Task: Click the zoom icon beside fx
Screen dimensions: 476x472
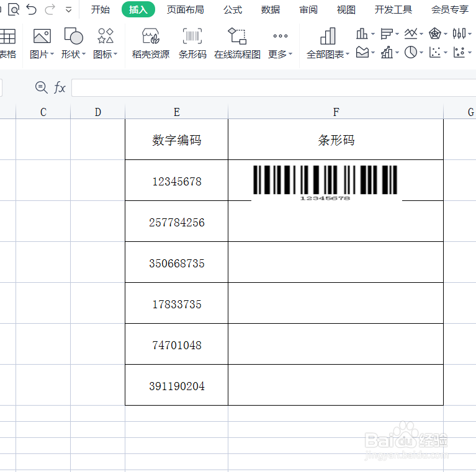Action: pyautogui.click(x=42, y=87)
